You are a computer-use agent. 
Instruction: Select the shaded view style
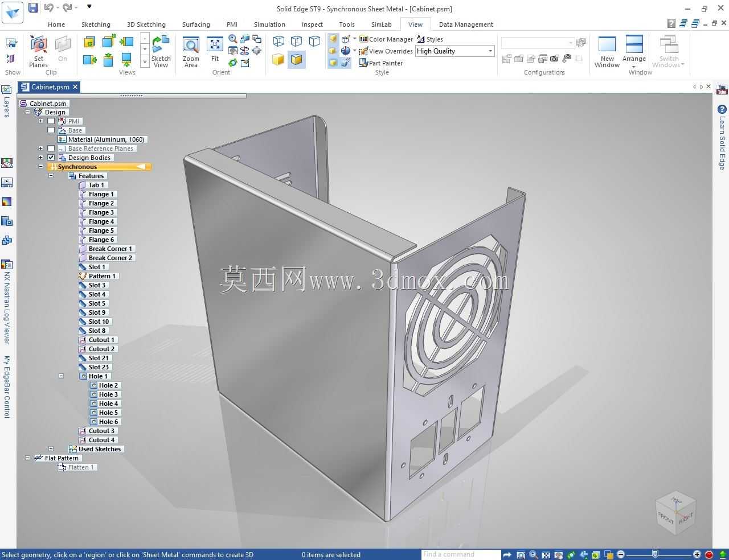278,59
